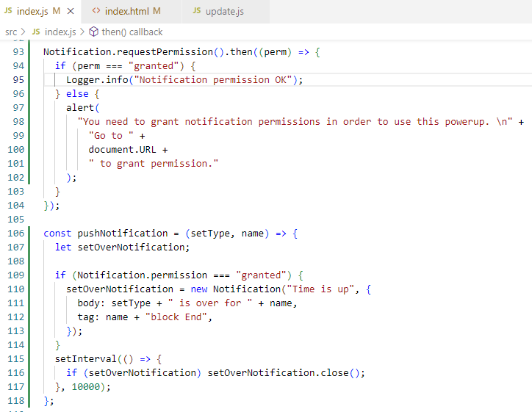Click the setInterval call on line 115
The width and height of the screenshot is (532, 412).
click(x=86, y=359)
